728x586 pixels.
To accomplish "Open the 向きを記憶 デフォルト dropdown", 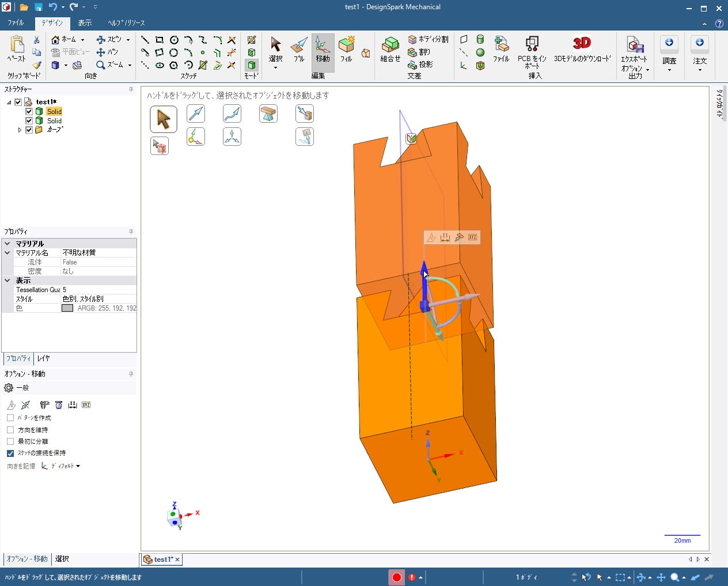I will 62,466.
